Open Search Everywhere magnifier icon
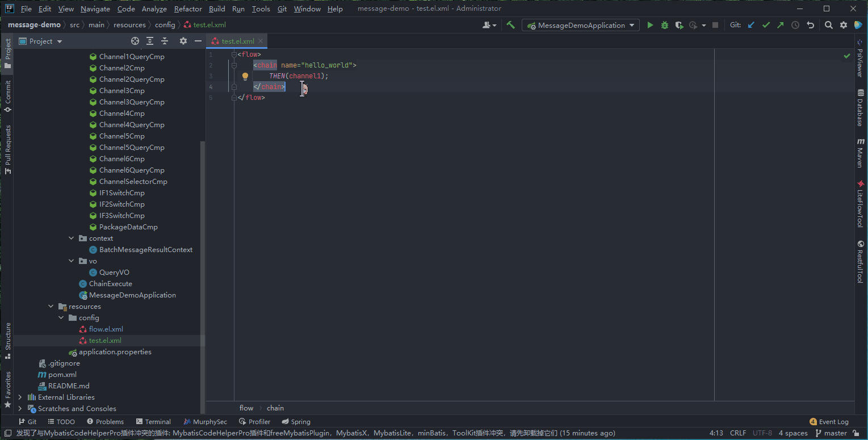The width and height of the screenshot is (868, 440). click(829, 25)
